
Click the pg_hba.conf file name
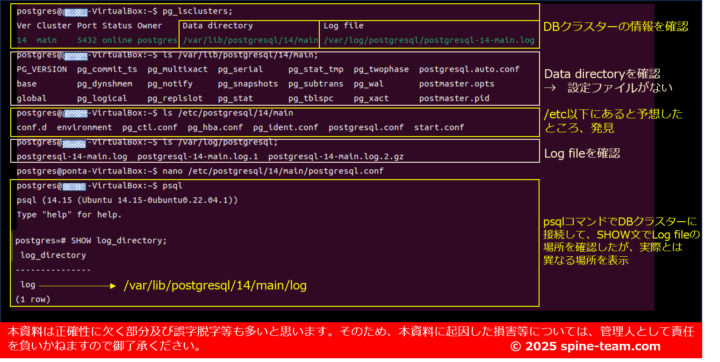pos(215,127)
